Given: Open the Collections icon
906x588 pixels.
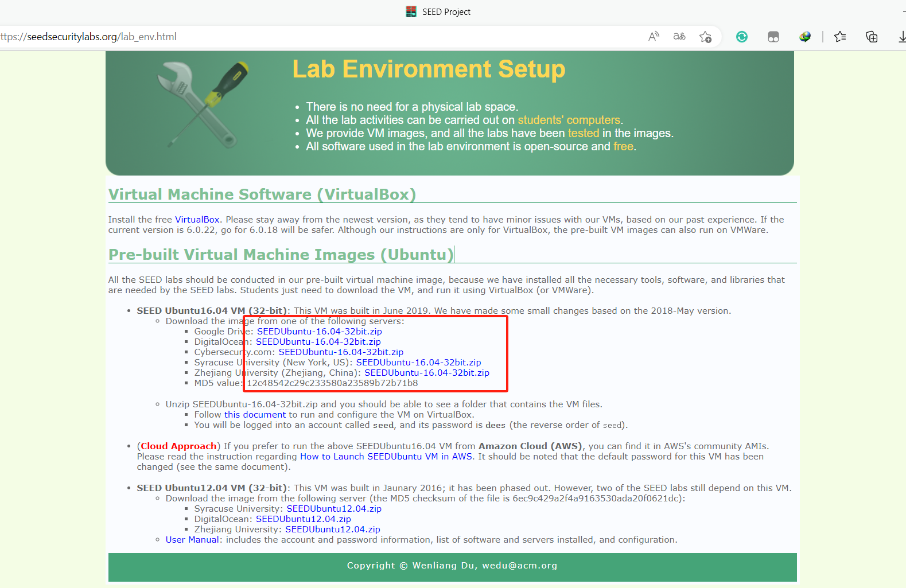Looking at the screenshot, I should pyautogui.click(x=872, y=37).
